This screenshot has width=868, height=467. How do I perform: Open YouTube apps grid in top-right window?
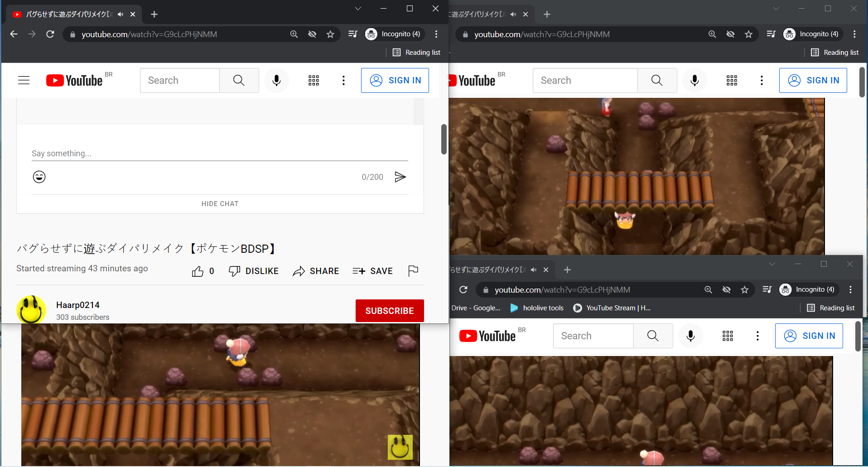coord(732,80)
